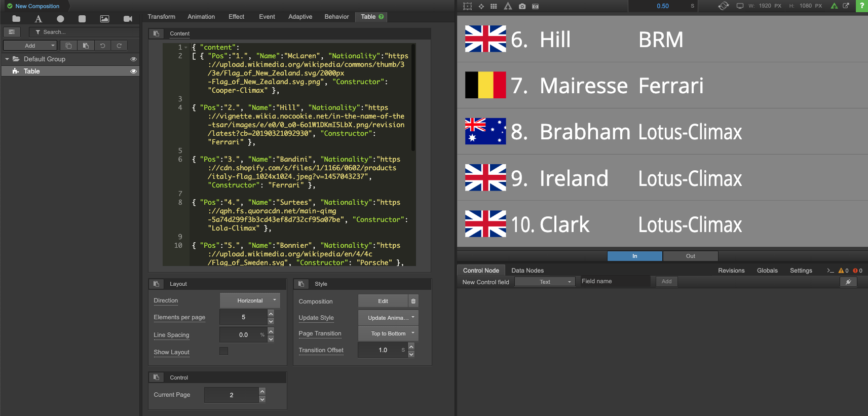
Task: Click the list view options button beside Search
Action: pos(12,32)
